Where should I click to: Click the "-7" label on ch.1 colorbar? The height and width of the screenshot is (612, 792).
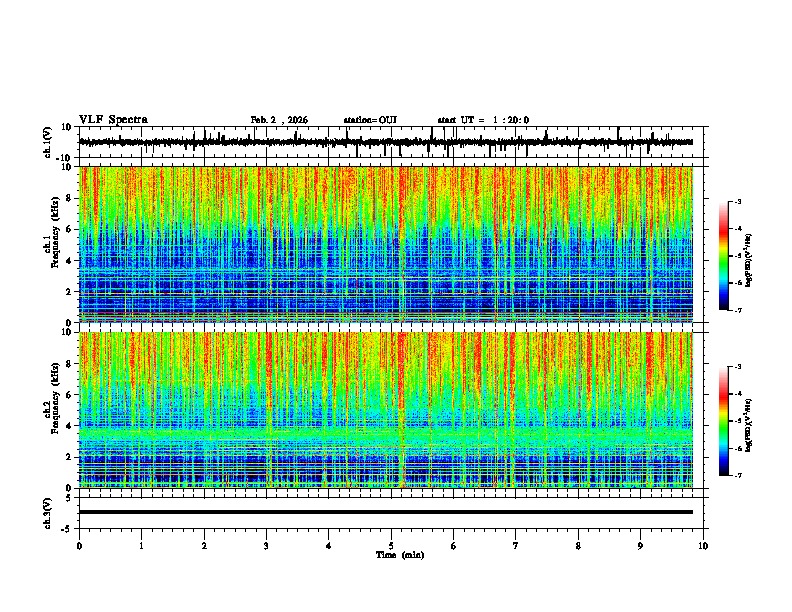point(738,310)
